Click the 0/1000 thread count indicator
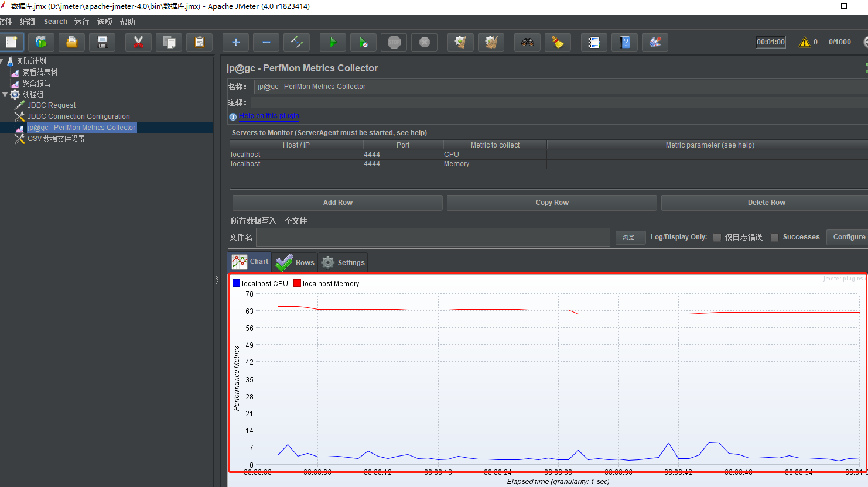Image resolution: width=868 pixels, height=487 pixels. pyautogui.click(x=839, y=42)
